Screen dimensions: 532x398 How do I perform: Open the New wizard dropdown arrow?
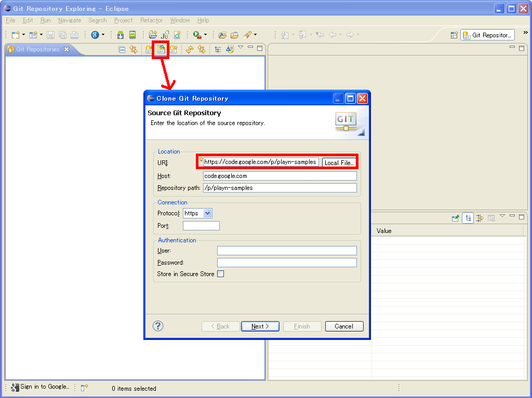[23, 35]
